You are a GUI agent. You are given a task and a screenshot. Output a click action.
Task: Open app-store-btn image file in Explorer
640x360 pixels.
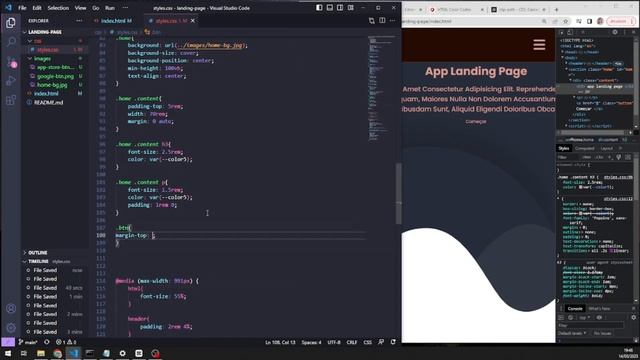coord(55,67)
